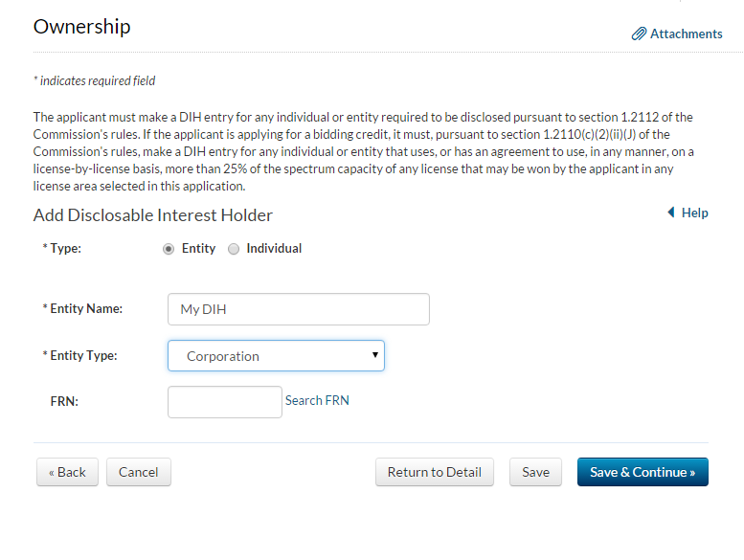
Task: Click the Save & Continue » button
Action: point(643,472)
